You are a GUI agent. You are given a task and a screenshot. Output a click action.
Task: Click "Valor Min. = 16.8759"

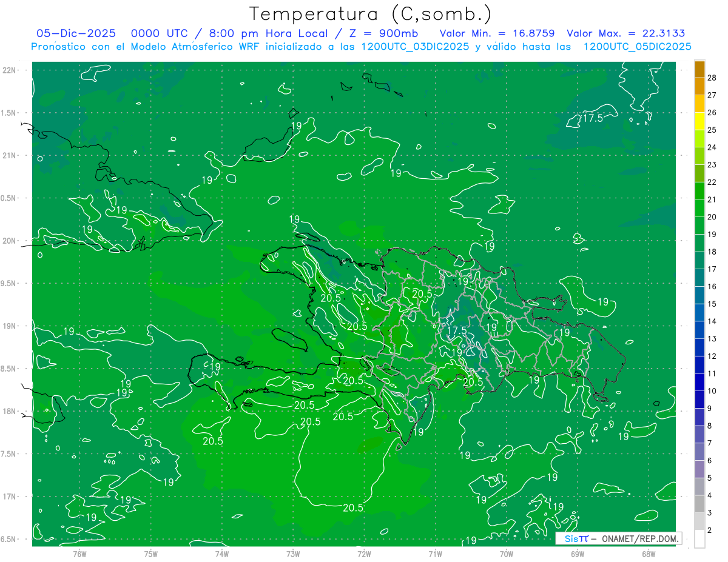(x=497, y=33)
